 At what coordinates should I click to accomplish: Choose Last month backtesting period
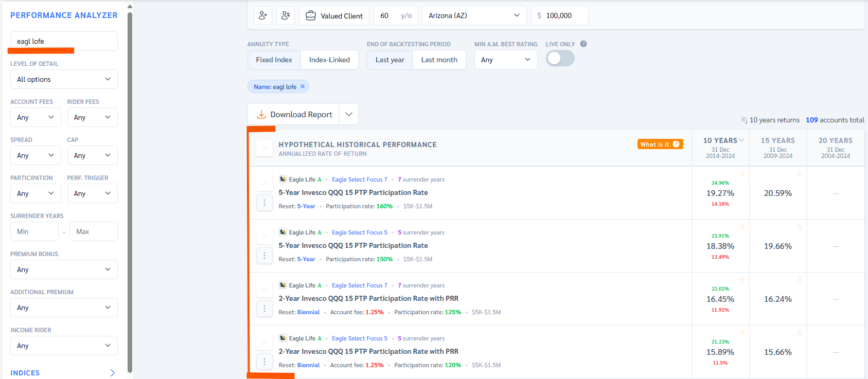coord(439,60)
